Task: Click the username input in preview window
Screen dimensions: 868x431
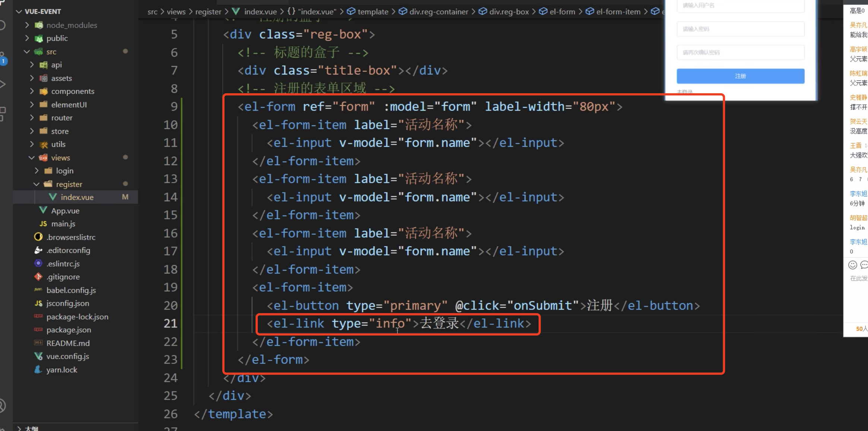Action: (x=740, y=6)
